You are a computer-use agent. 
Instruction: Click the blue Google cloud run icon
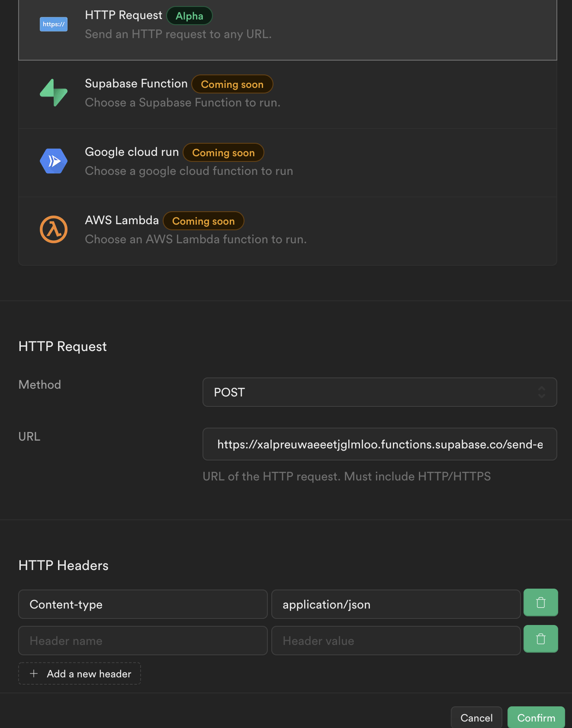coord(54,161)
